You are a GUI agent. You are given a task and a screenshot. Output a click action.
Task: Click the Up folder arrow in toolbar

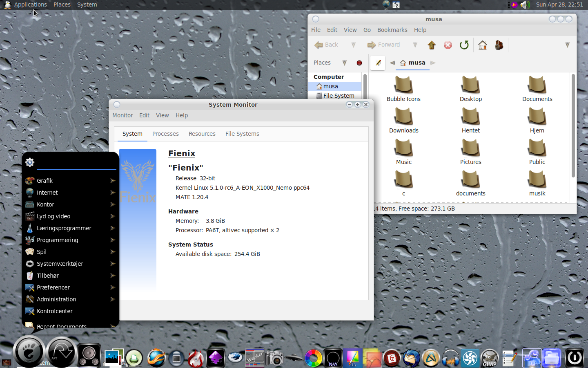[432, 45]
